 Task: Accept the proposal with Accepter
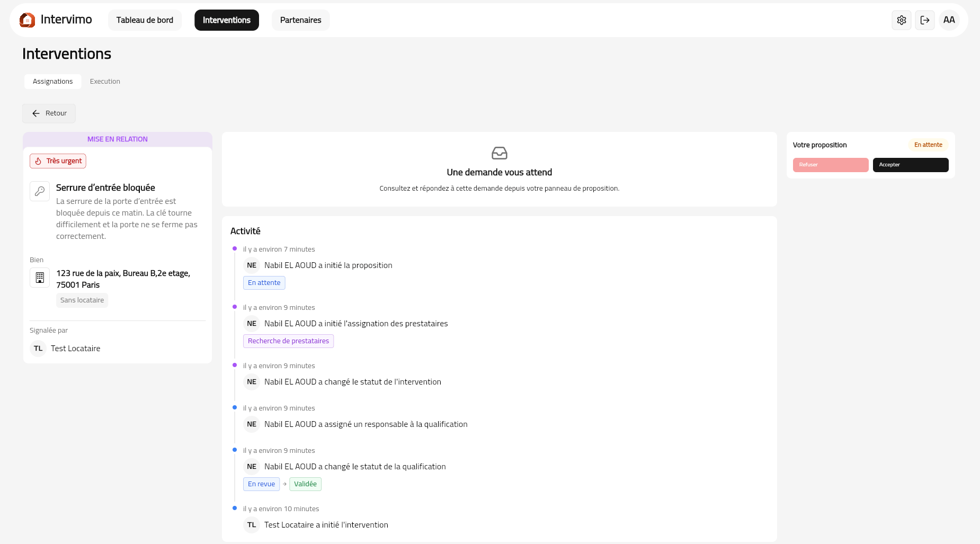coord(911,165)
